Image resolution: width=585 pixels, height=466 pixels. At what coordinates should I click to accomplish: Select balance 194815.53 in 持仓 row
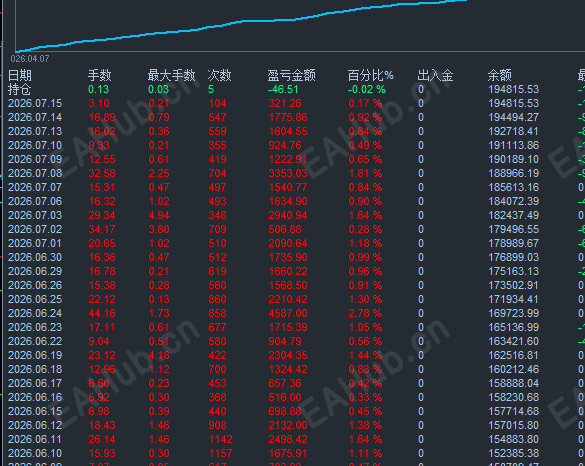[513, 90]
